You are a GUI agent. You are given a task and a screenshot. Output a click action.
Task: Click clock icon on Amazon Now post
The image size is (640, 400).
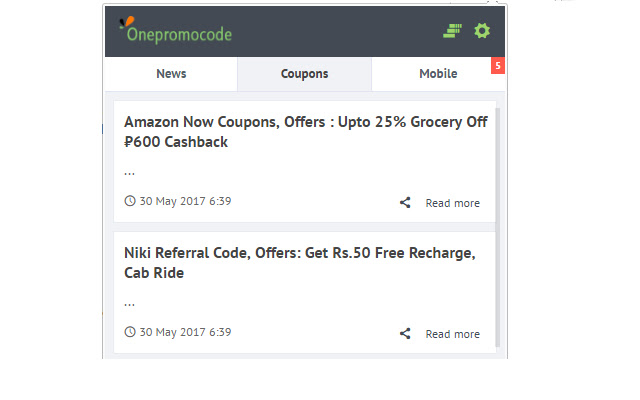click(x=130, y=201)
